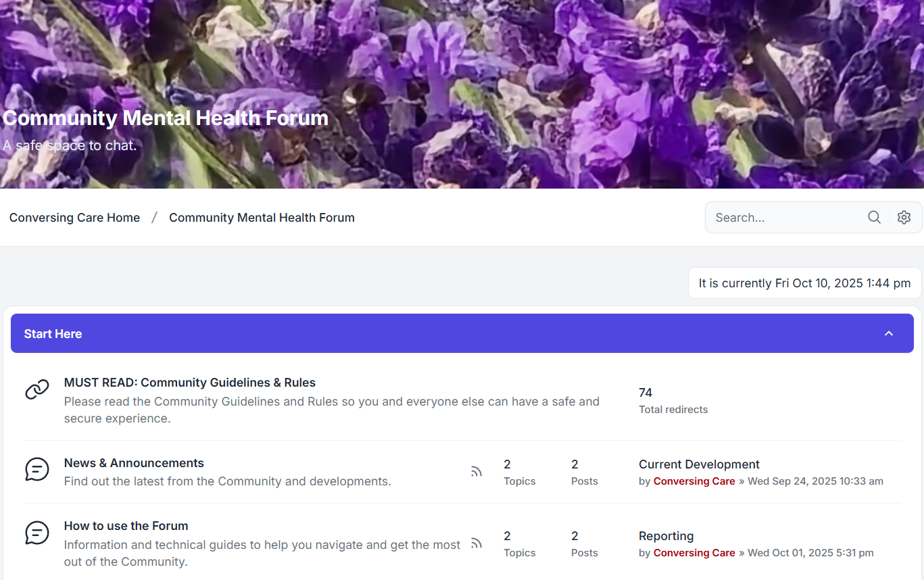Viewport: 924px width, 580px height.
Task: Open Conversing Care profile next to Oct 01 post
Action: pyautogui.click(x=694, y=553)
